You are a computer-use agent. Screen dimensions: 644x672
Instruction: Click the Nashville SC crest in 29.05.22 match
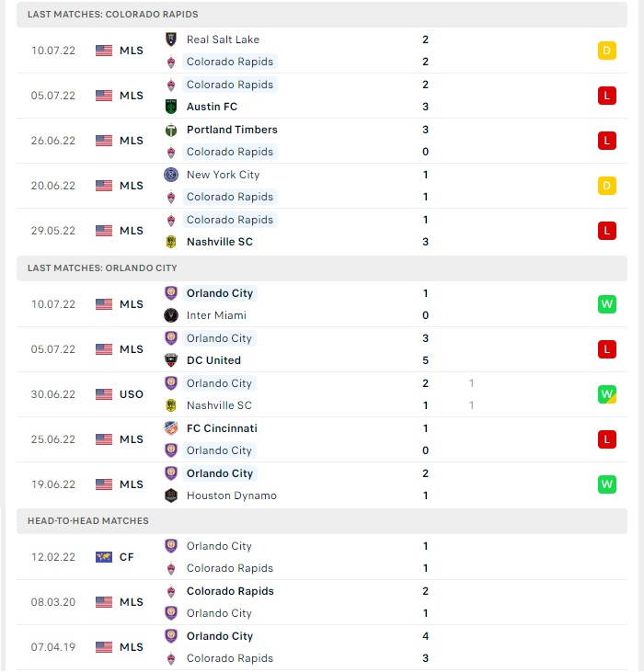[x=171, y=242]
